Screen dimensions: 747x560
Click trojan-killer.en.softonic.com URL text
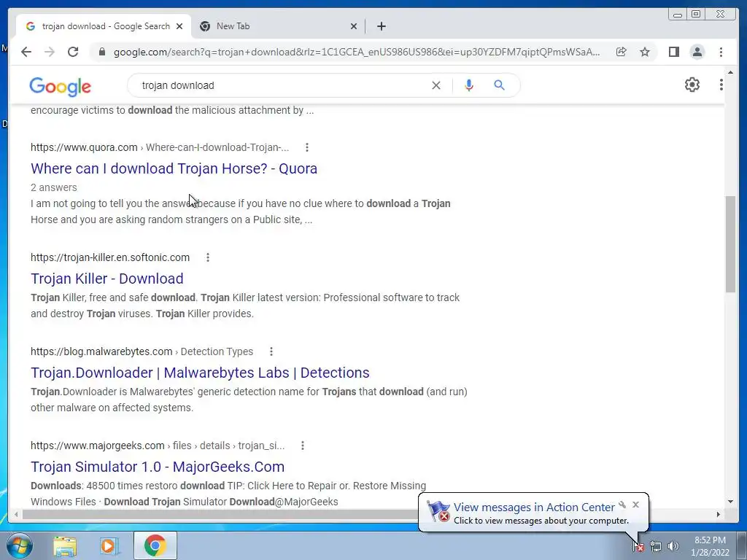click(110, 257)
